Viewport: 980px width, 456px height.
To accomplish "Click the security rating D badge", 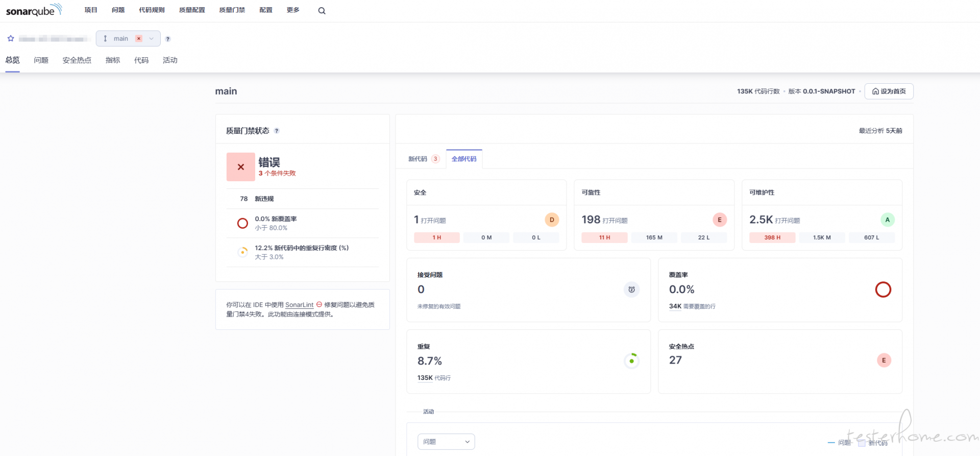I will click(x=552, y=220).
